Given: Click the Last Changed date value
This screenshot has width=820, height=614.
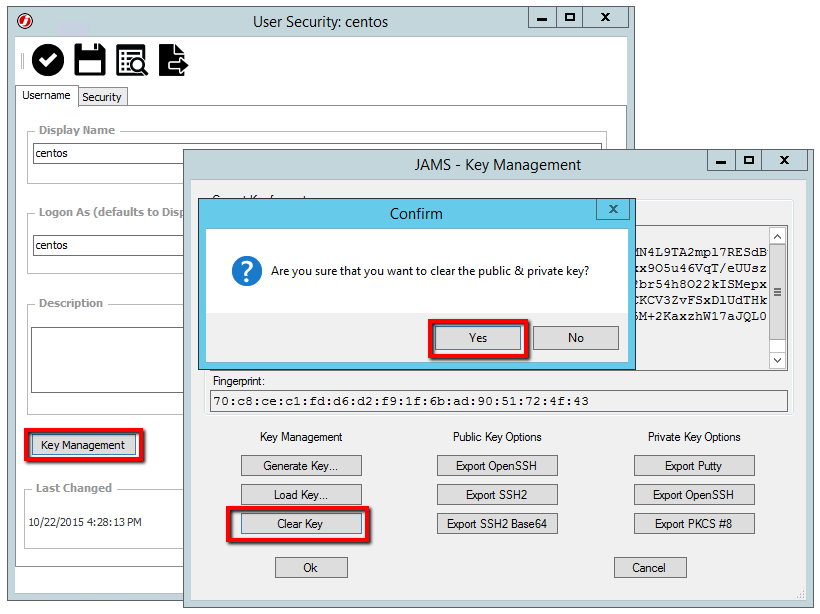Looking at the screenshot, I should pos(85,522).
